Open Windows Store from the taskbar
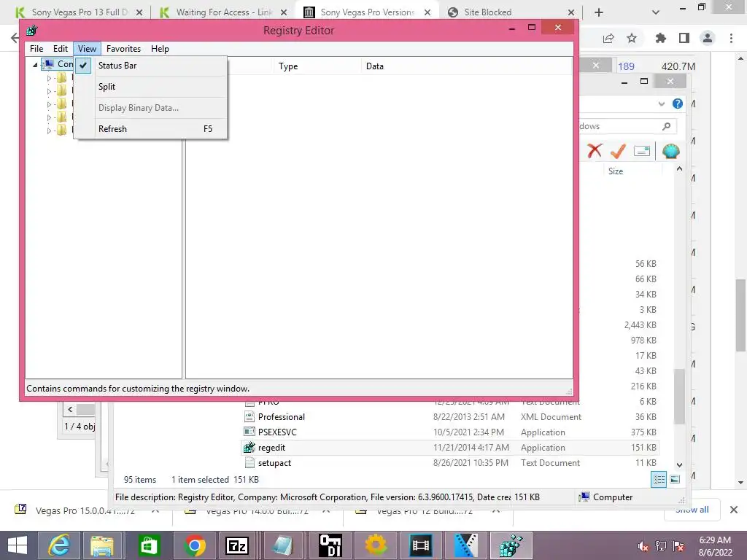The image size is (747, 560). pos(149,545)
